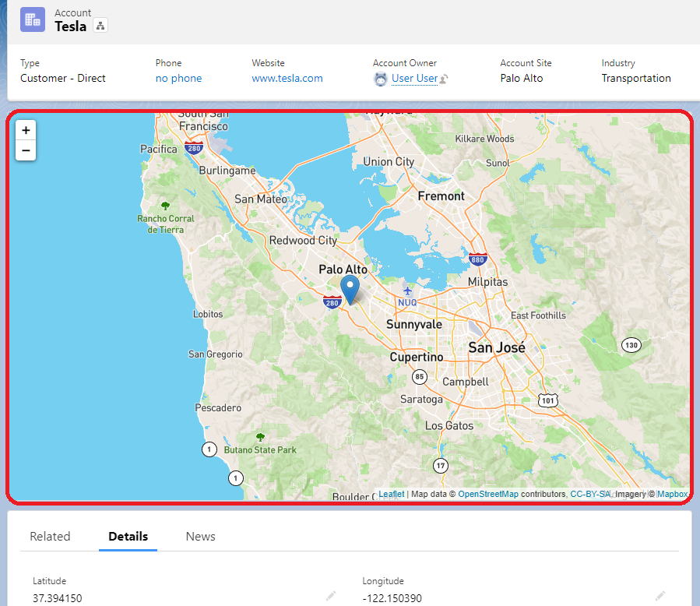Viewport: 700px width, 606px height.
Task: Click the Customer - Direct type value
Action: 63,78
